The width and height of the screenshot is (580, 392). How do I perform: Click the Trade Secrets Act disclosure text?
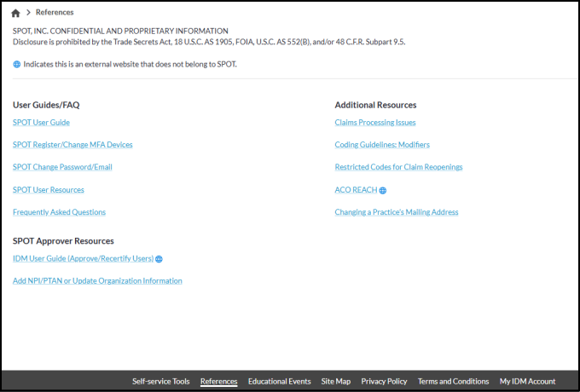(x=209, y=42)
